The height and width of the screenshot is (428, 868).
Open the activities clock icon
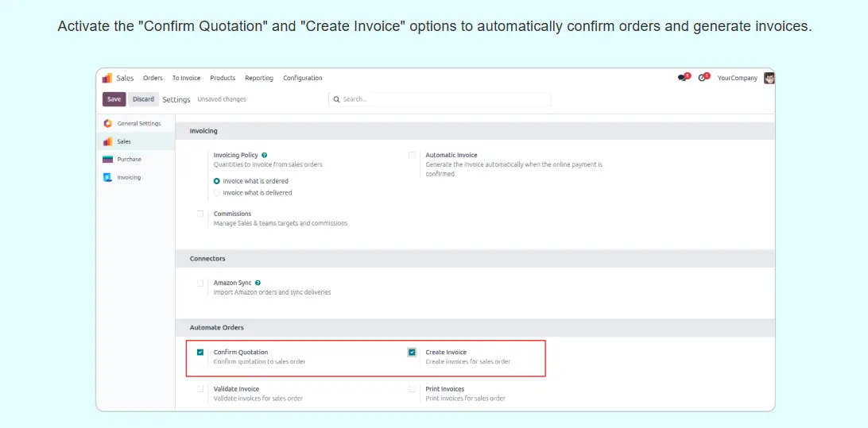703,78
